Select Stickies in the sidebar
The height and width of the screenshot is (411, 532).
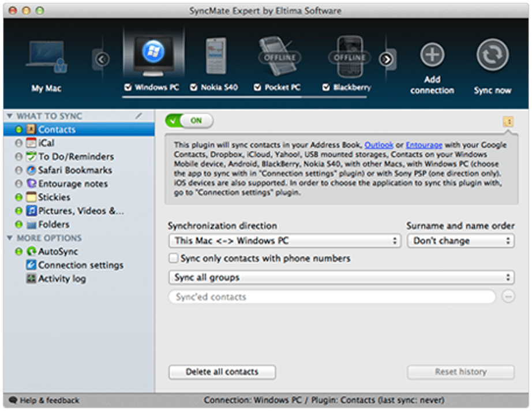click(79, 197)
